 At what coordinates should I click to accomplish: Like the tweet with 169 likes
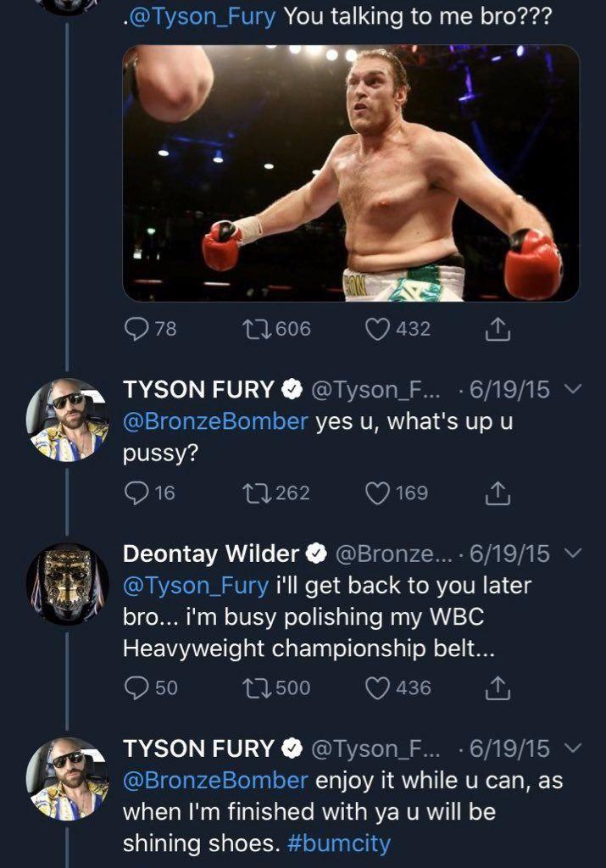pos(377,492)
